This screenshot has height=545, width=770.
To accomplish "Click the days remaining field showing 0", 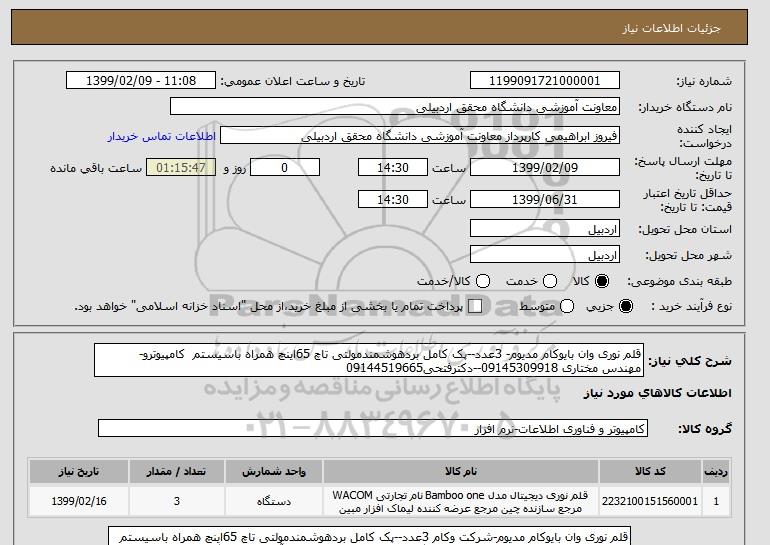I will tap(285, 167).
